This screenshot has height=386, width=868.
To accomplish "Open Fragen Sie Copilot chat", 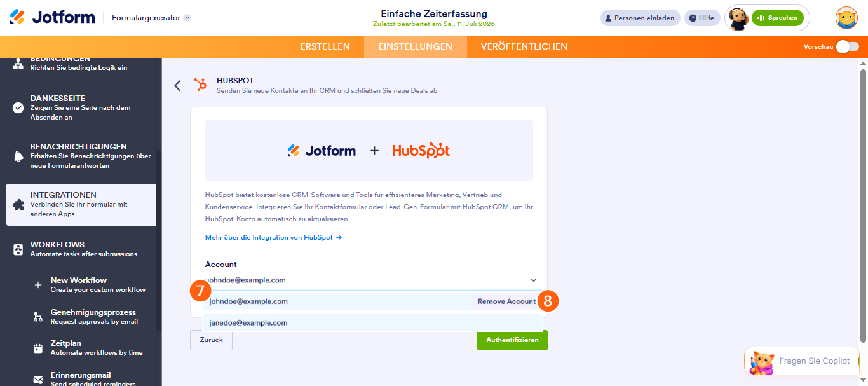I will (x=802, y=361).
